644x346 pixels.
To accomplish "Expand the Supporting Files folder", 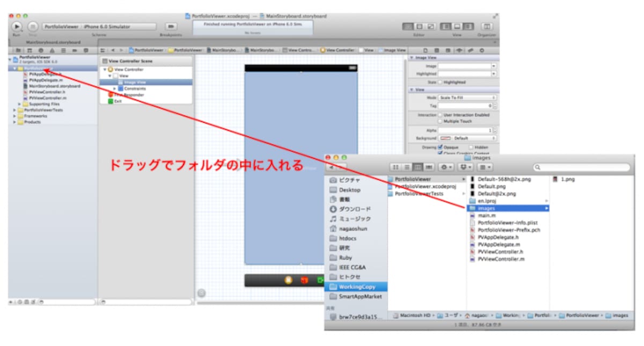I will (x=20, y=104).
